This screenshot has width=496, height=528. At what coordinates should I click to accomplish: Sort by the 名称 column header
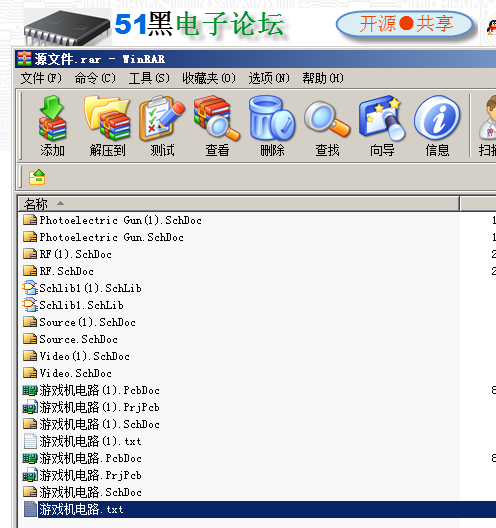coord(239,204)
